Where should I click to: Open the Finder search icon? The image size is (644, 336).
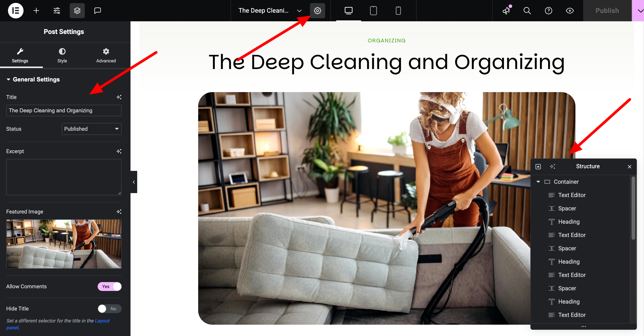527,10
